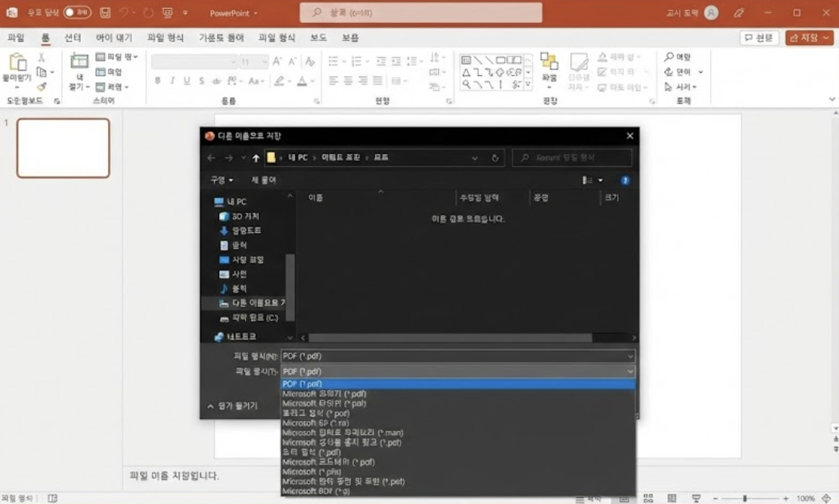Select the highlighted PDF (*.pdf) list option
This screenshot has height=504, width=839.
tap(457, 384)
